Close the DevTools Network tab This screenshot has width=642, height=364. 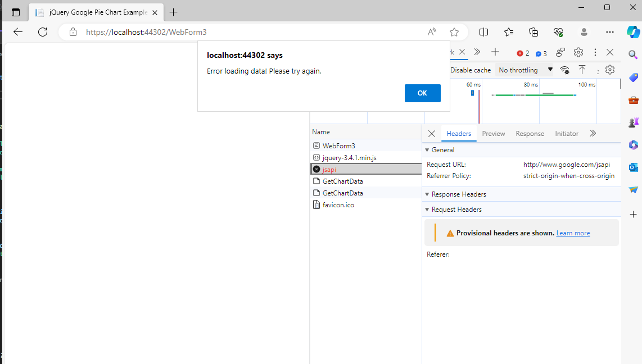(462, 52)
